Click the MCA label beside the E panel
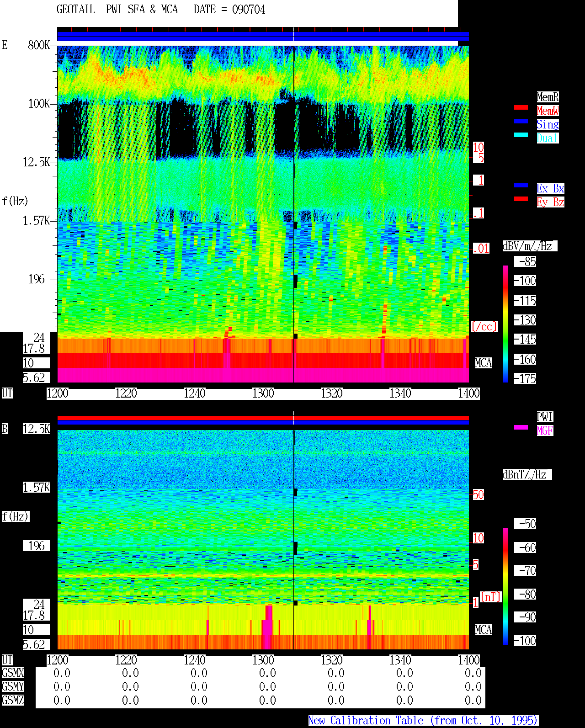Image resolution: width=585 pixels, height=728 pixels. click(483, 363)
